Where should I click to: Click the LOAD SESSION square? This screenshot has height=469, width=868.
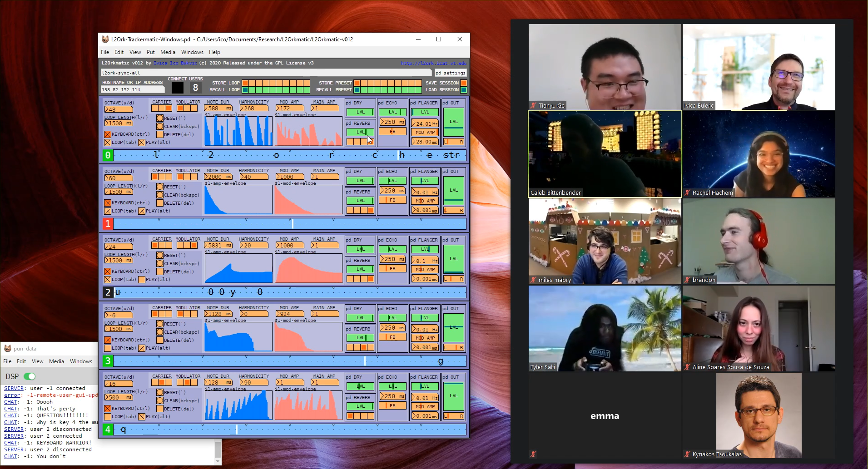tap(464, 90)
